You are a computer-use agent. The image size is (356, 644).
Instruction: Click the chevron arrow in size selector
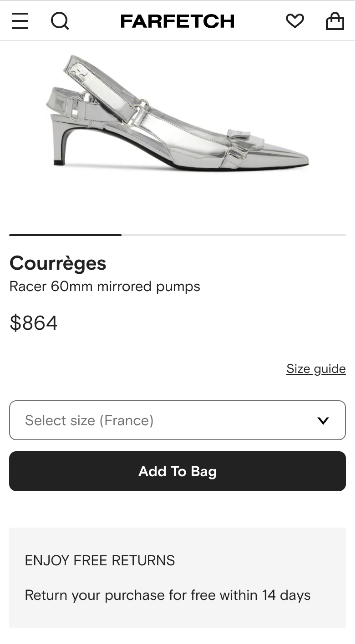(323, 421)
